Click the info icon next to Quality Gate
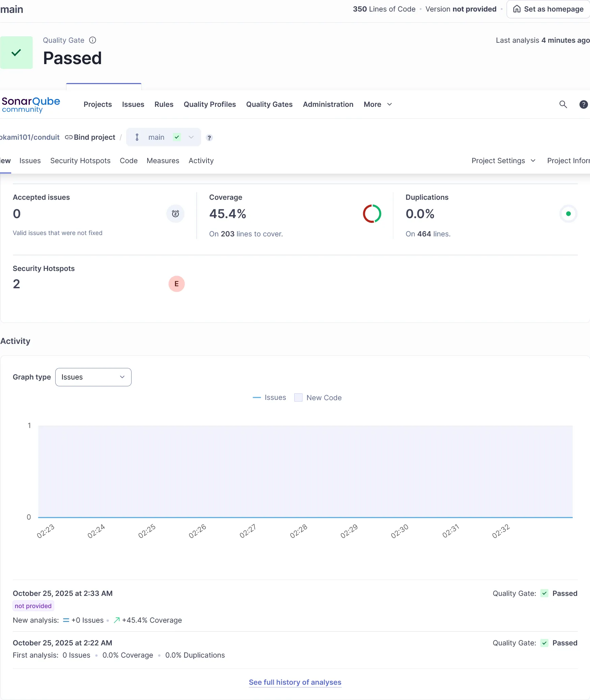590x700 pixels. (93, 40)
